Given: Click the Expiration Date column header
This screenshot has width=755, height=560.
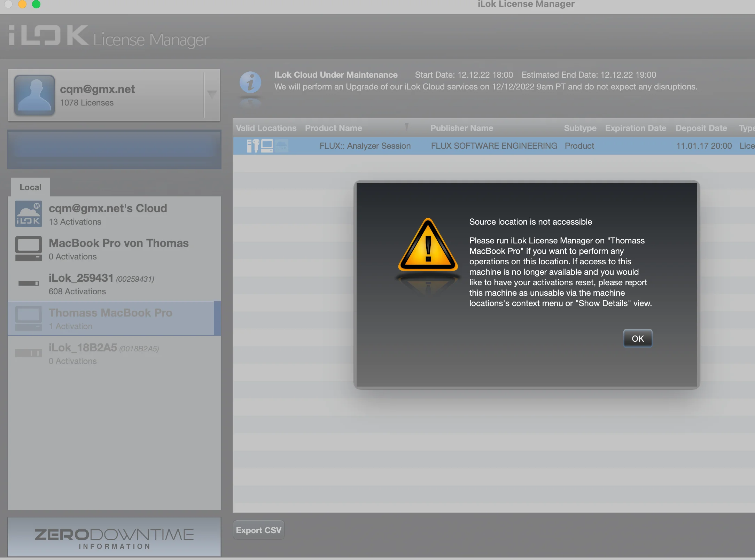Looking at the screenshot, I should (636, 128).
